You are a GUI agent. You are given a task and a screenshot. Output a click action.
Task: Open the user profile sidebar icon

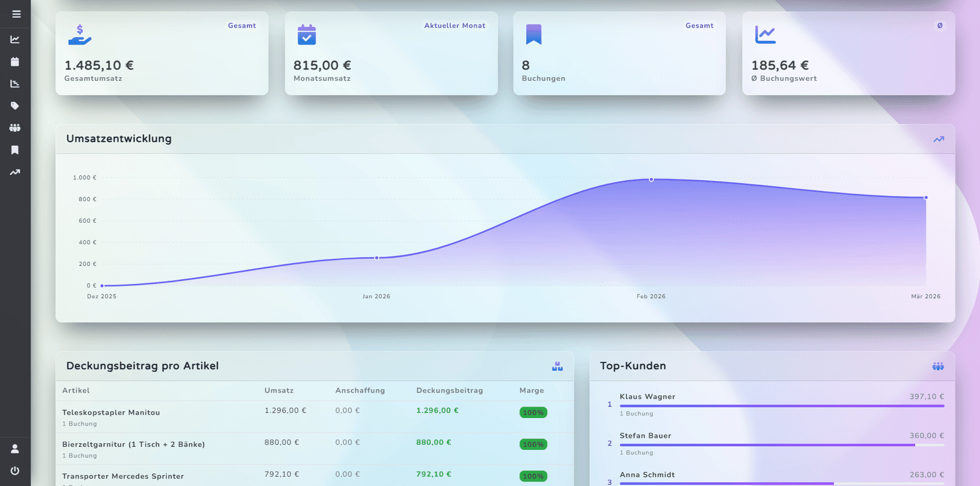[x=15, y=449]
